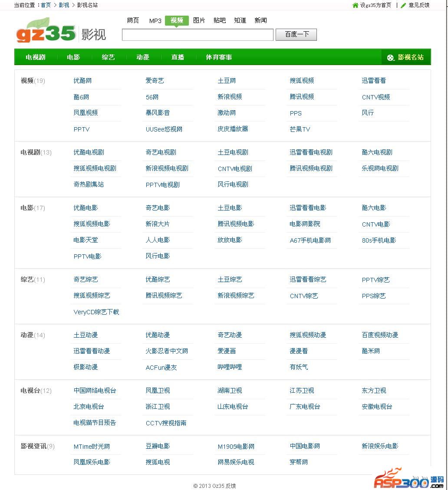Open 电影 in the green navigation bar

click(73, 57)
